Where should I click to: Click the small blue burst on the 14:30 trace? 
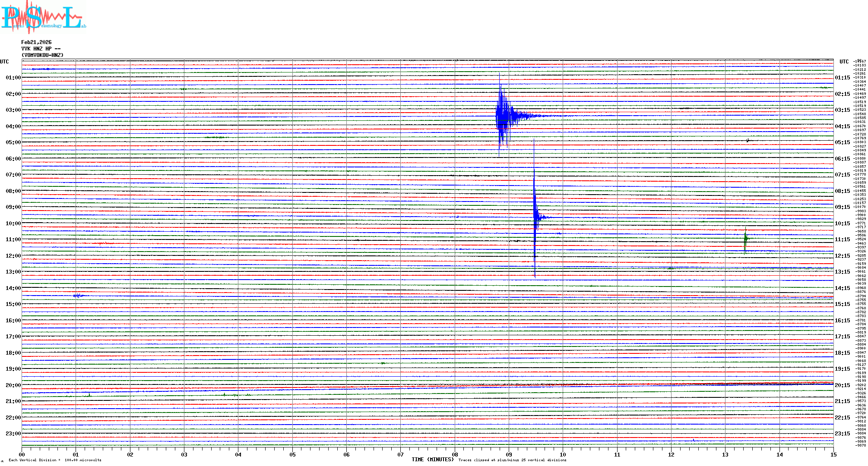(79, 296)
